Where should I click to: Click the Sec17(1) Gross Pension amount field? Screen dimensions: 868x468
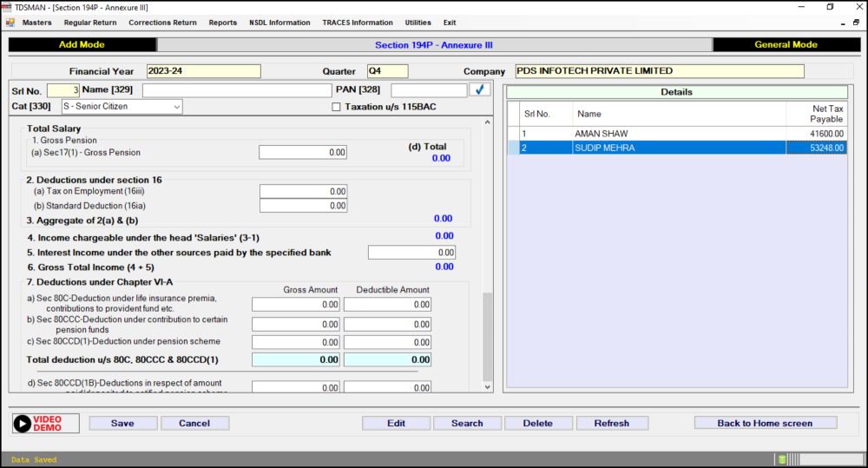(303, 153)
